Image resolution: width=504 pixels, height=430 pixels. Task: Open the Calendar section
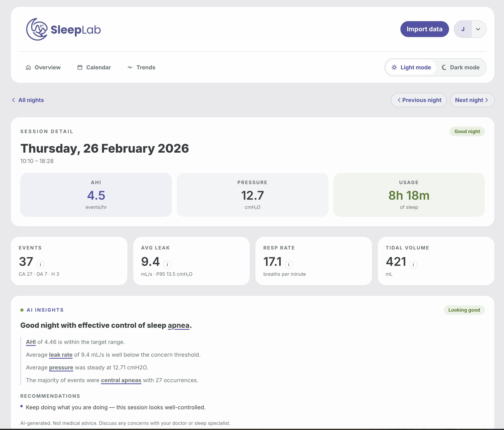click(x=94, y=67)
